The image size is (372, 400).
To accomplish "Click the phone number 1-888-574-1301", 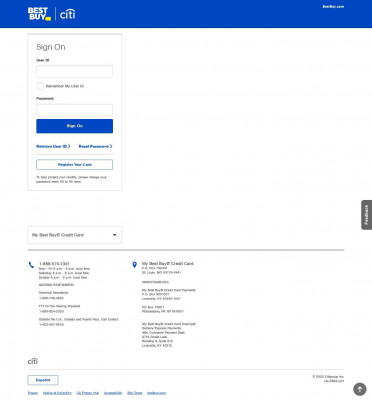I will tap(54, 264).
